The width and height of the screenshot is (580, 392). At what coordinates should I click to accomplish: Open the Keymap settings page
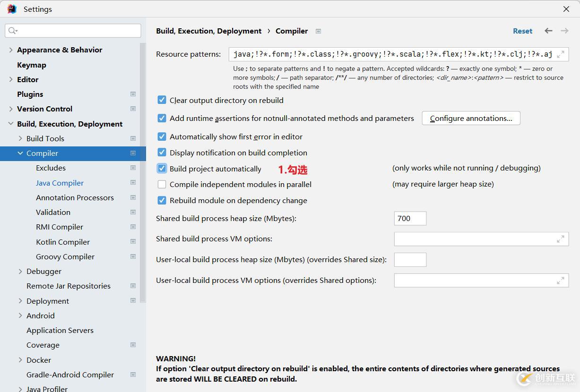pos(32,65)
